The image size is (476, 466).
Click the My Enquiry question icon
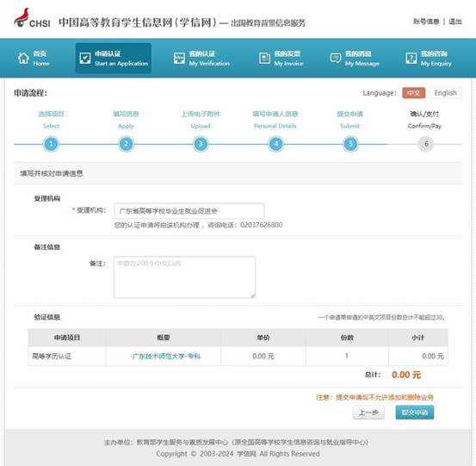click(x=411, y=58)
